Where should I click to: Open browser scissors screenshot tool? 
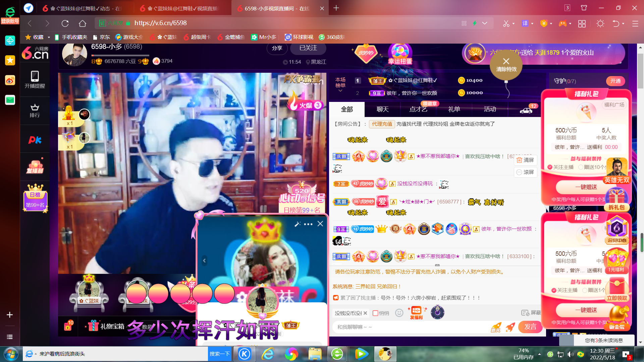(x=506, y=23)
